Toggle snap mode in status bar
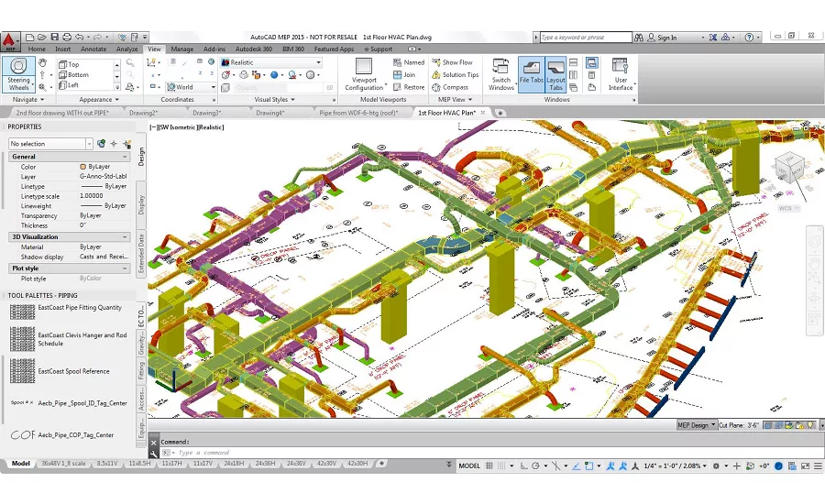This screenshot has width=825, height=504. (501, 466)
